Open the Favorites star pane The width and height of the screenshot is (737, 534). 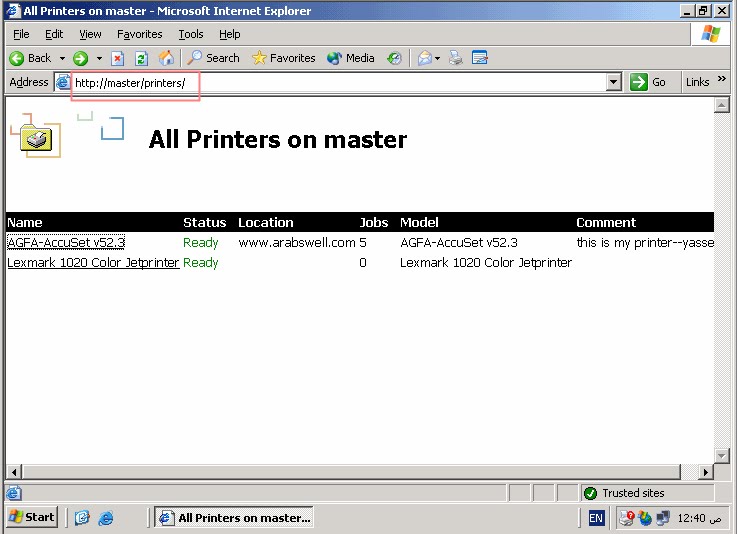click(283, 58)
